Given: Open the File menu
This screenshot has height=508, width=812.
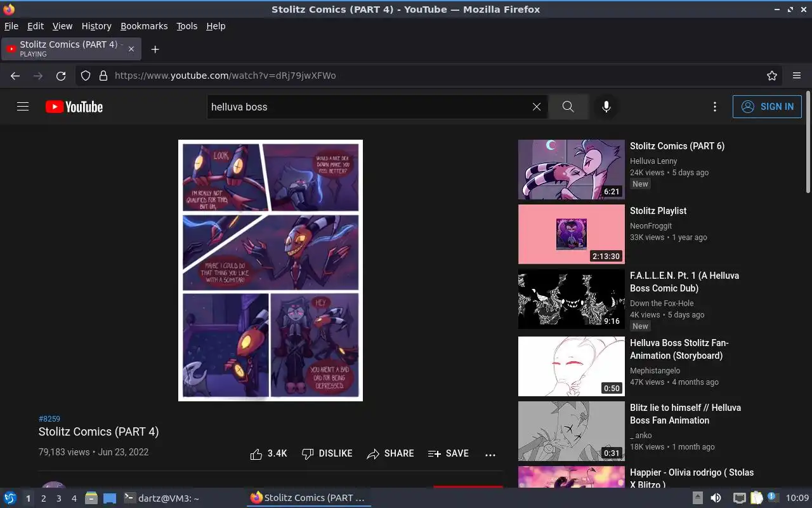Looking at the screenshot, I should click(x=11, y=26).
